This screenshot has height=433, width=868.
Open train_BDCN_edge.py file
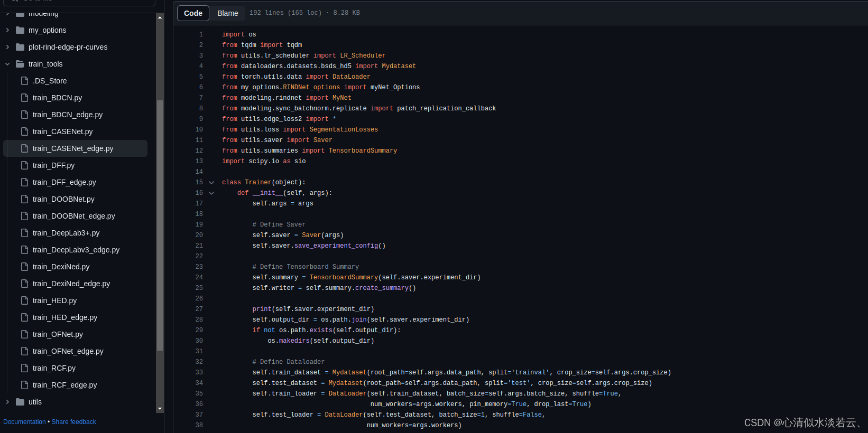point(68,115)
